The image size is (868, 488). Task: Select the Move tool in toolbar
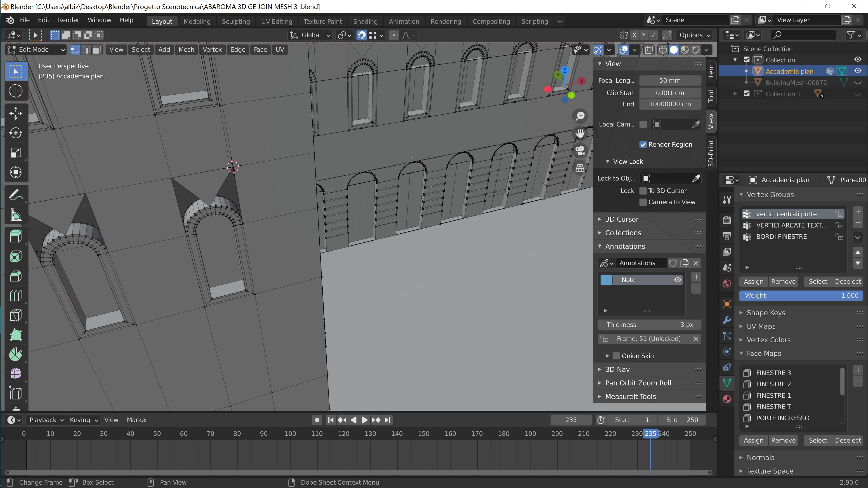[x=16, y=113]
